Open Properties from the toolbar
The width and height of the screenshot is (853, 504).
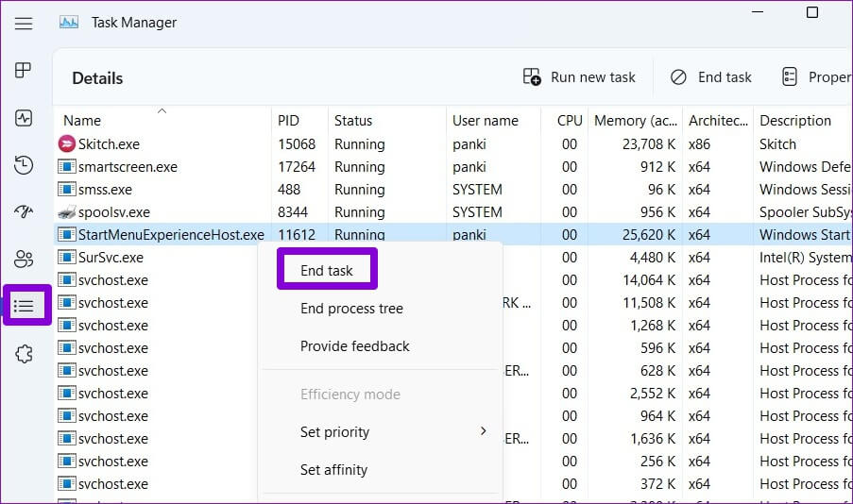(x=816, y=77)
